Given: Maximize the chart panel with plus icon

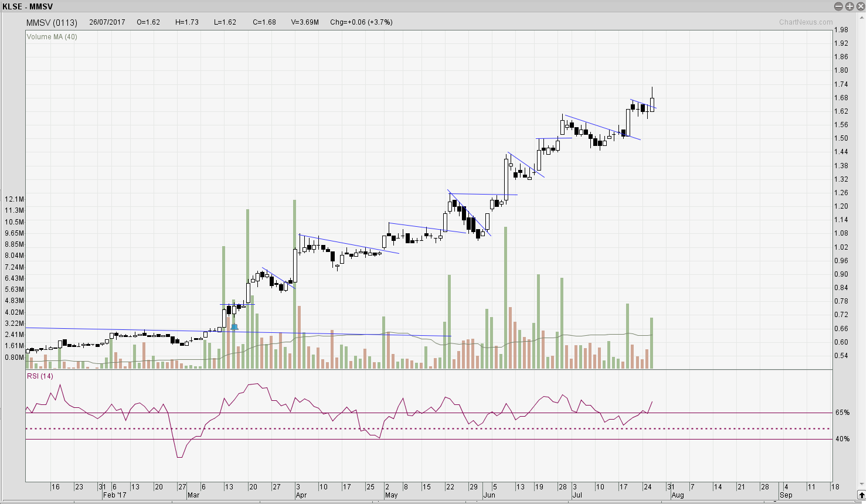Looking at the screenshot, I should [849, 6].
